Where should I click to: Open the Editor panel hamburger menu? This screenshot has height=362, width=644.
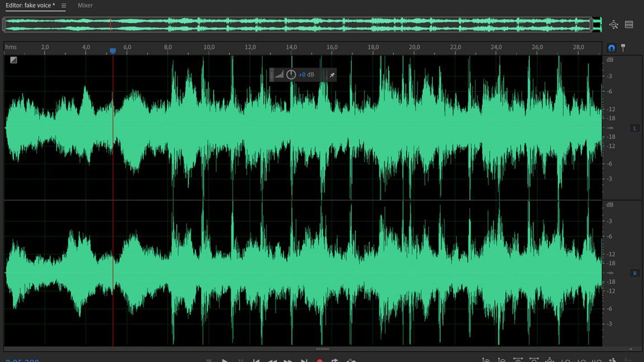coord(63,6)
